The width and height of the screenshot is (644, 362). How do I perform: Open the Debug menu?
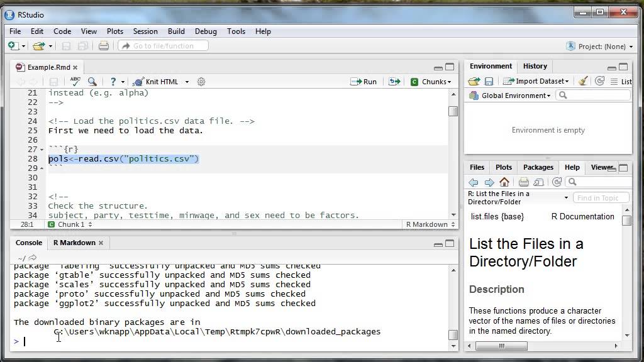coord(206,31)
